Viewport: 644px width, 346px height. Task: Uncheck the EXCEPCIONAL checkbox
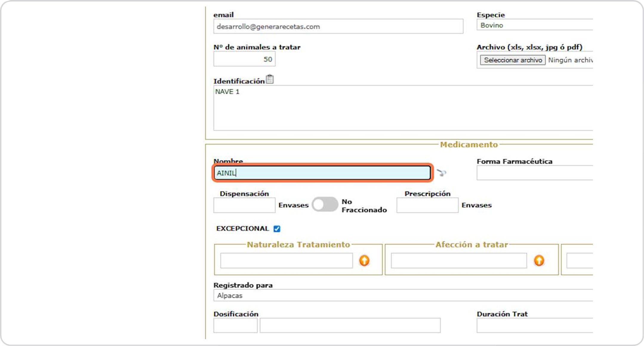coord(277,229)
